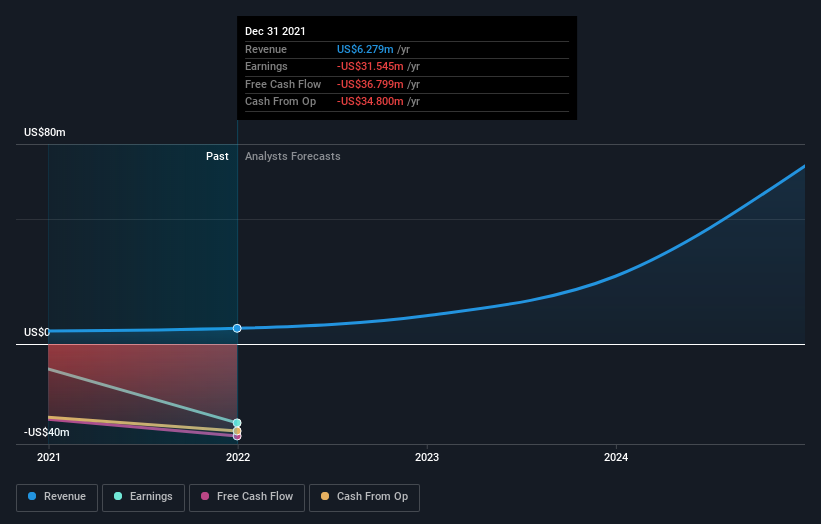821x524 pixels.
Task: Click the -US$31.545m earnings value in tooltip
Action: [x=370, y=66]
